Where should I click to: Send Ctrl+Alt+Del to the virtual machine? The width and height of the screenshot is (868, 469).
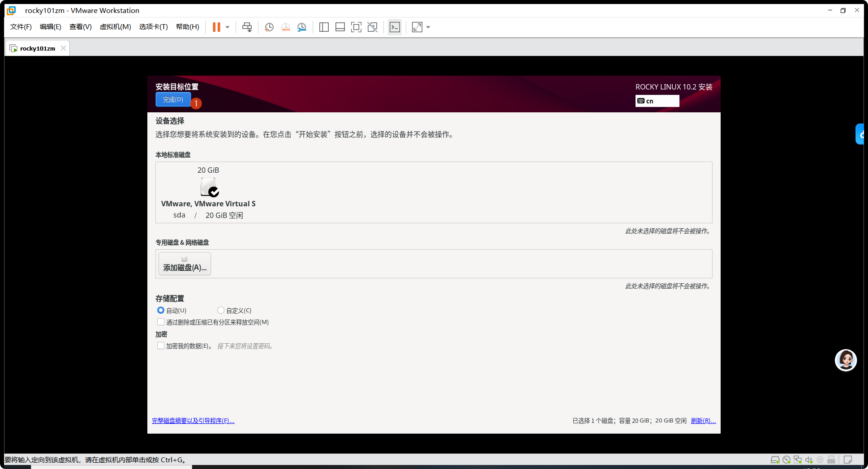pyautogui.click(x=247, y=27)
